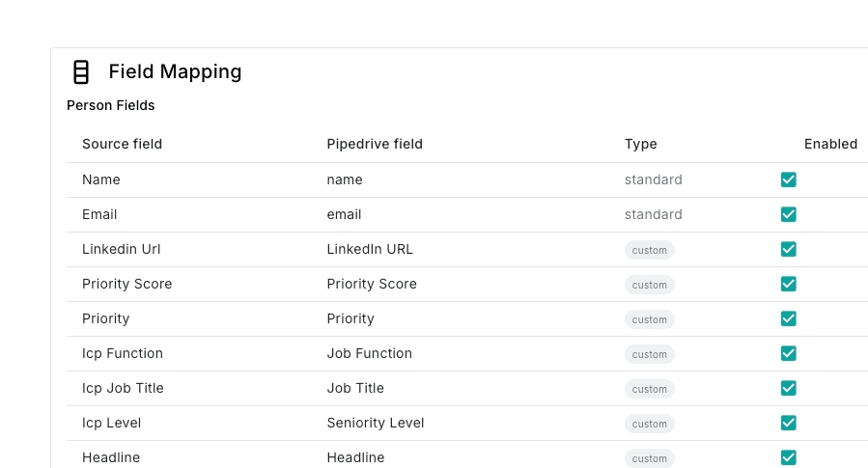This screenshot has width=868, height=468.
Task: Disable the Icp Function mapping checkbox
Action: [788, 353]
